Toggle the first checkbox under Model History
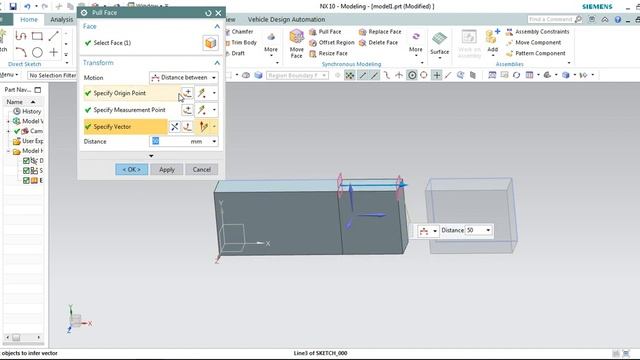Viewport: 640px width, 360px height. [26, 161]
